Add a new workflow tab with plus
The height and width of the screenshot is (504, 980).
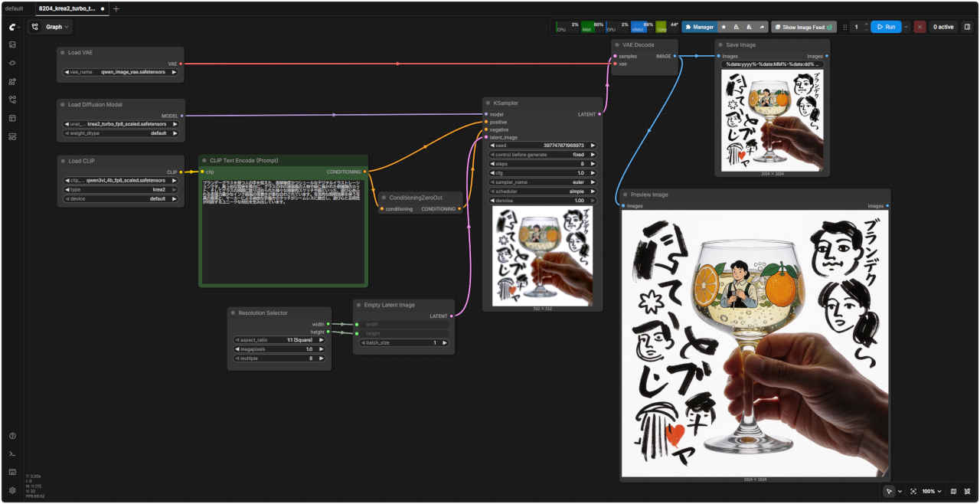click(116, 8)
